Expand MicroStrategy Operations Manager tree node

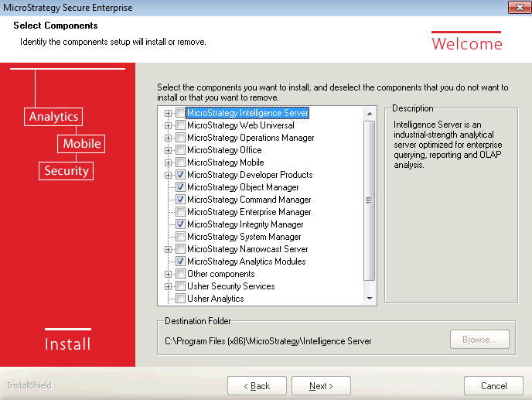(x=168, y=138)
